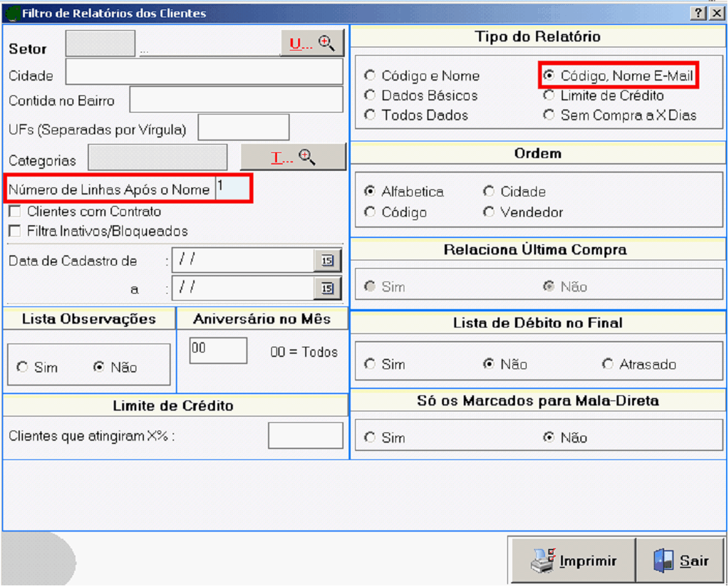The height and width of the screenshot is (586, 728).
Task: Click the Imprimir printer button
Action: click(573, 561)
